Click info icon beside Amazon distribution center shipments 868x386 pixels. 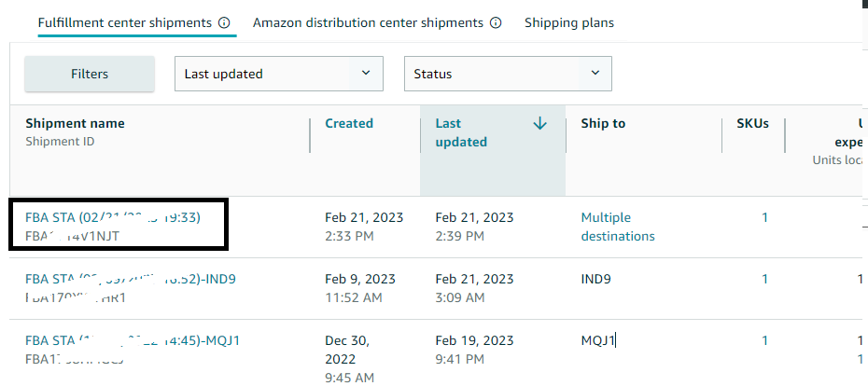[x=496, y=22]
